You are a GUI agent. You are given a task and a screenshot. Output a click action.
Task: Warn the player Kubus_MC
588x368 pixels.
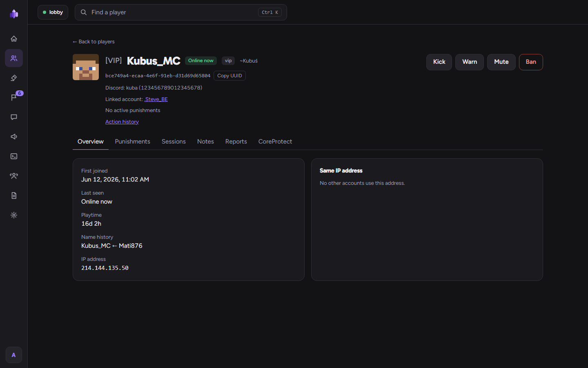coord(470,62)
